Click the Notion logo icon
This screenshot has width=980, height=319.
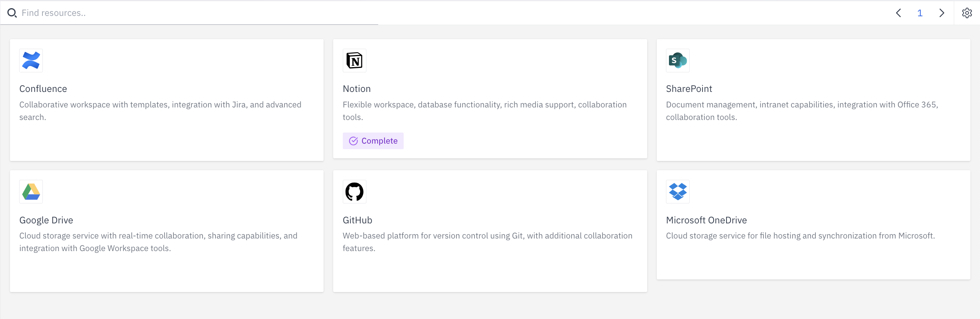pyautogui.click(x=354, y=61)
